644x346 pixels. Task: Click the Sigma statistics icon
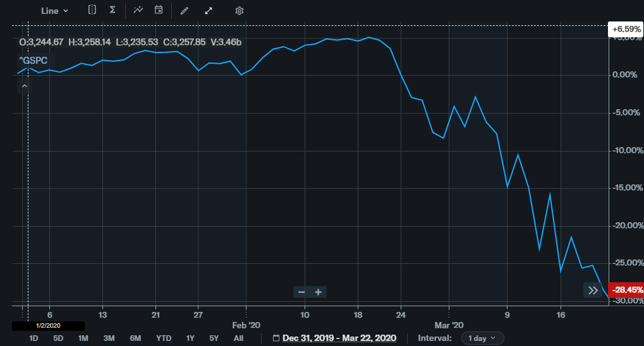pos(112,10)
